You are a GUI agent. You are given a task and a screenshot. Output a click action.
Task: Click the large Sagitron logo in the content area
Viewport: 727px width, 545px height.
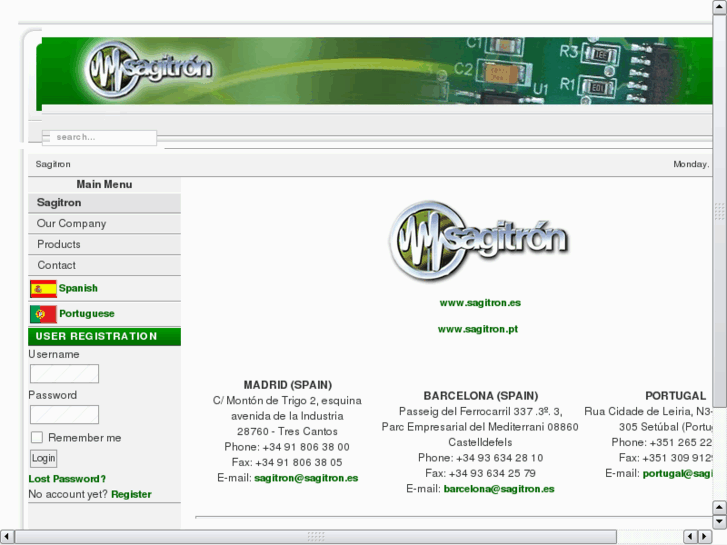click(x=478, y=241)
